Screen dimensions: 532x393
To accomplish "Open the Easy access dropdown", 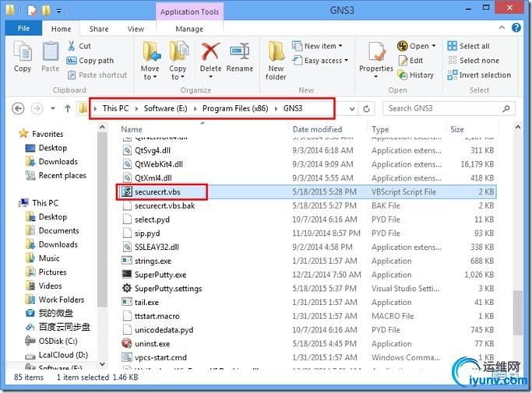I will pos(320,61).
